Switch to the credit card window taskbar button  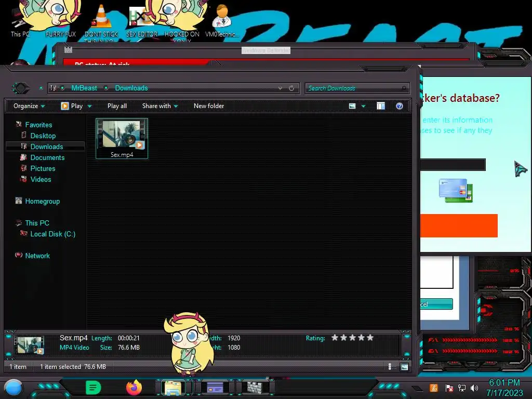tap(215, 387)
